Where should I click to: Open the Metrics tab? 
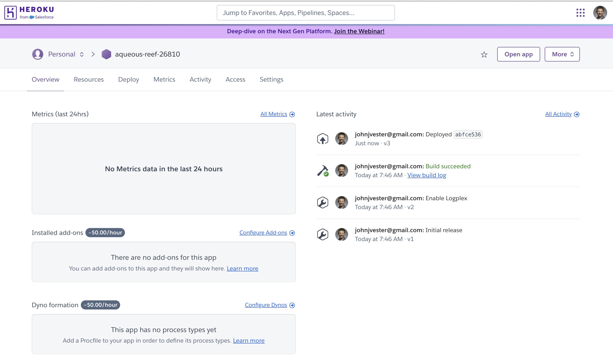[x=164, y=79]
